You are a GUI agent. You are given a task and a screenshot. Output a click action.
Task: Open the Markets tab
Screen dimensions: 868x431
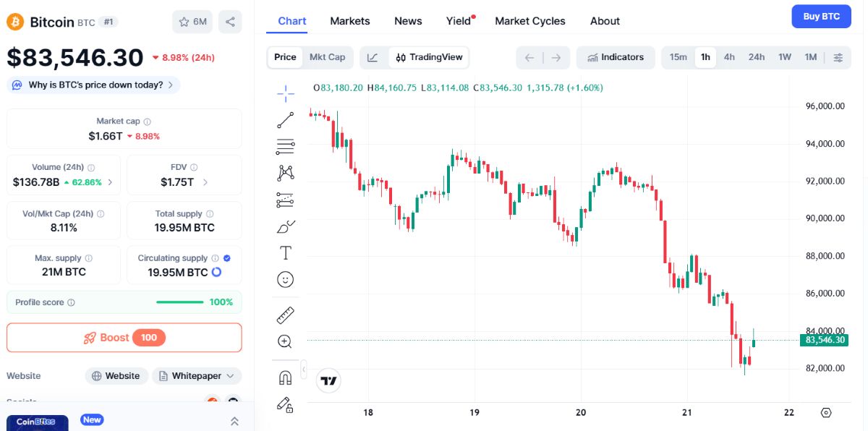click(x=350, y=21)
